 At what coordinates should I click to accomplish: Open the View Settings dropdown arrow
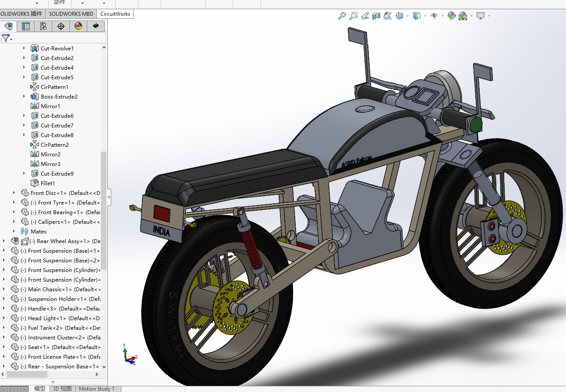pyautogui.click(x=489, y=16)
